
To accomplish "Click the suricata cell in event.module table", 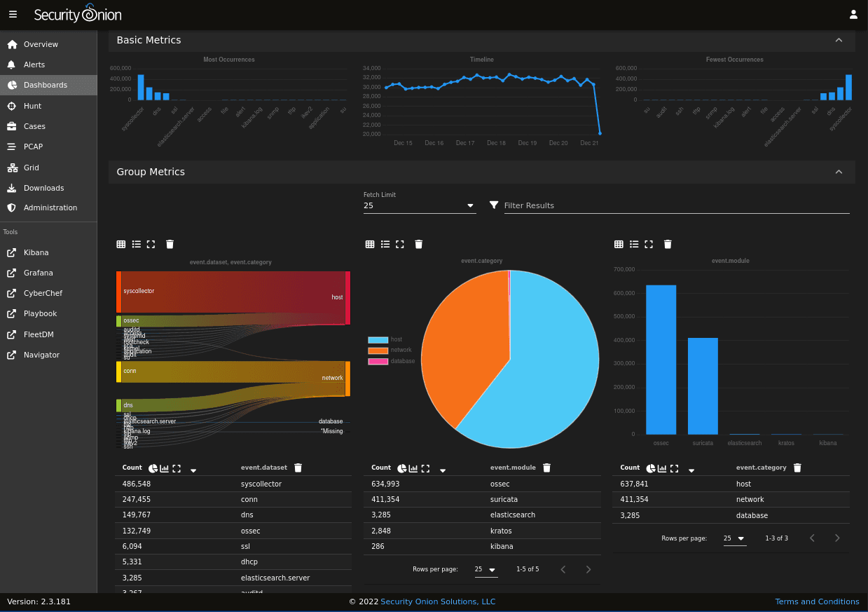I will tap(504, 499).
